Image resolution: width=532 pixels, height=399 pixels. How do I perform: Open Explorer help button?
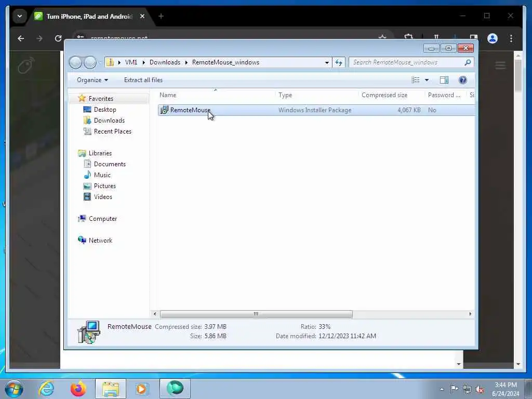click(x=463, y=79)
